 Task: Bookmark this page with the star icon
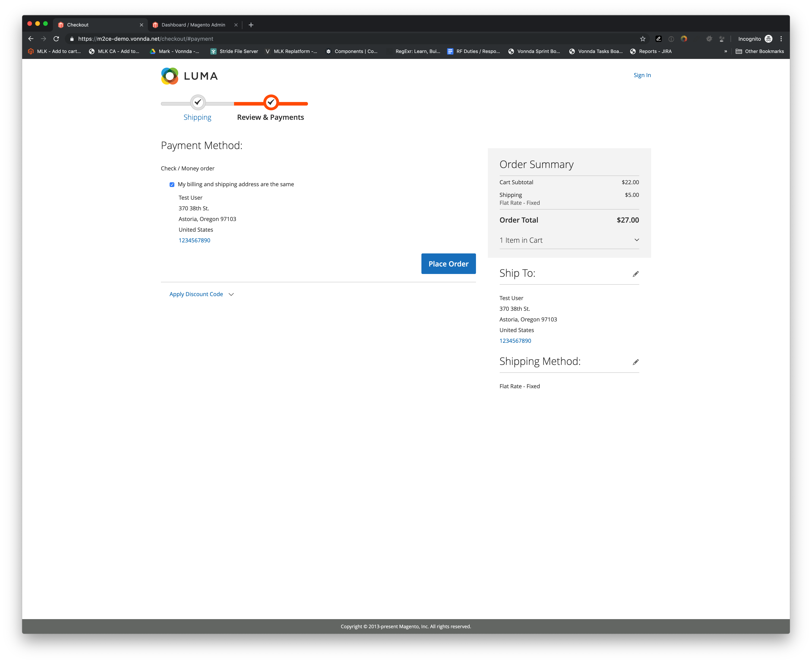642,39
